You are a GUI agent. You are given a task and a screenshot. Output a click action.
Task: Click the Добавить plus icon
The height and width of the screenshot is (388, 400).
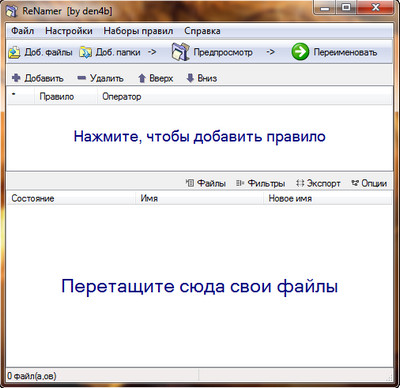(x=16, y=78)
